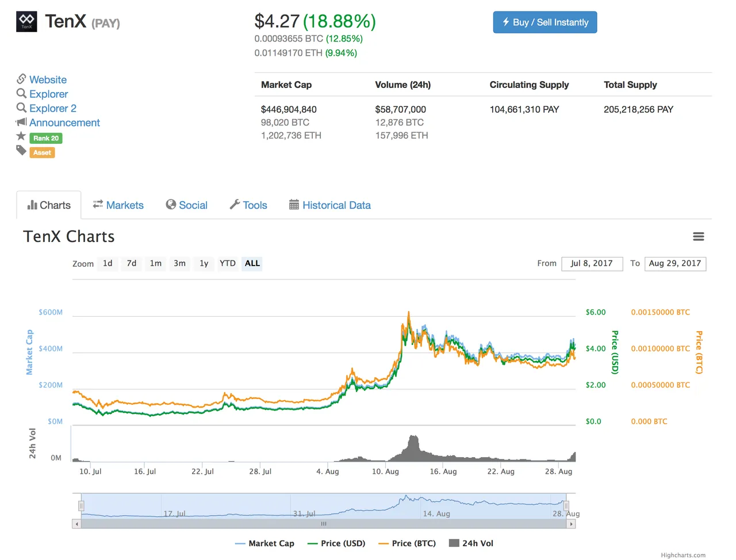Click the TenX Charts heading
736x560 pixels.
tap(69, 237)
